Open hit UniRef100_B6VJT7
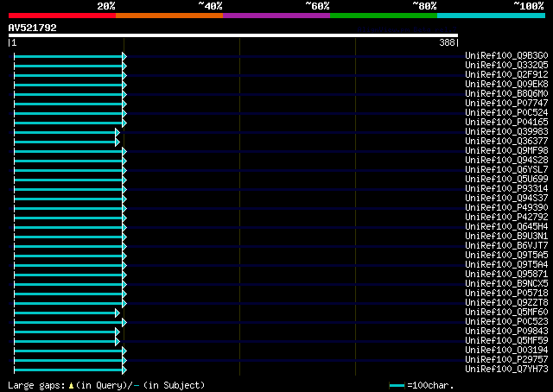This screenshot has width=553, height=392. pos(506,246)
